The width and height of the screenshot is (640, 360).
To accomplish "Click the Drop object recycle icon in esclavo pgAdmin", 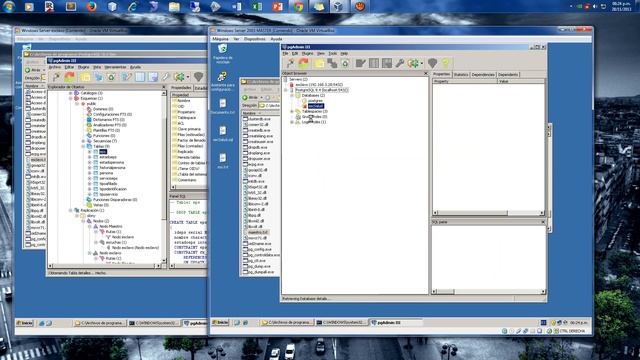I will [x=111, y=77].
